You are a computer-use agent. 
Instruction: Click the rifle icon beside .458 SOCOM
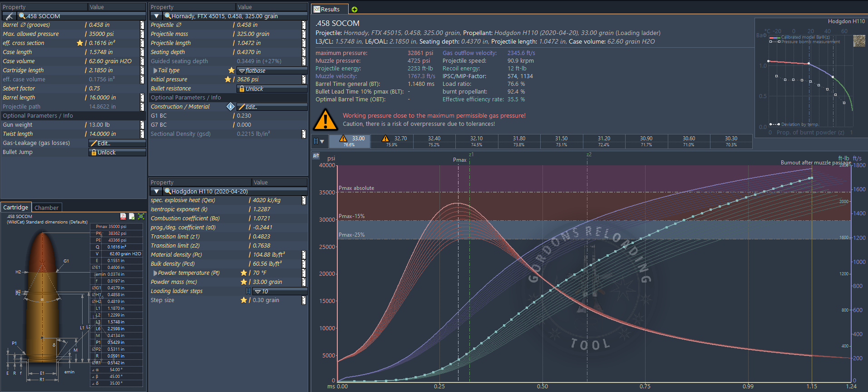[x=9, y=16]
